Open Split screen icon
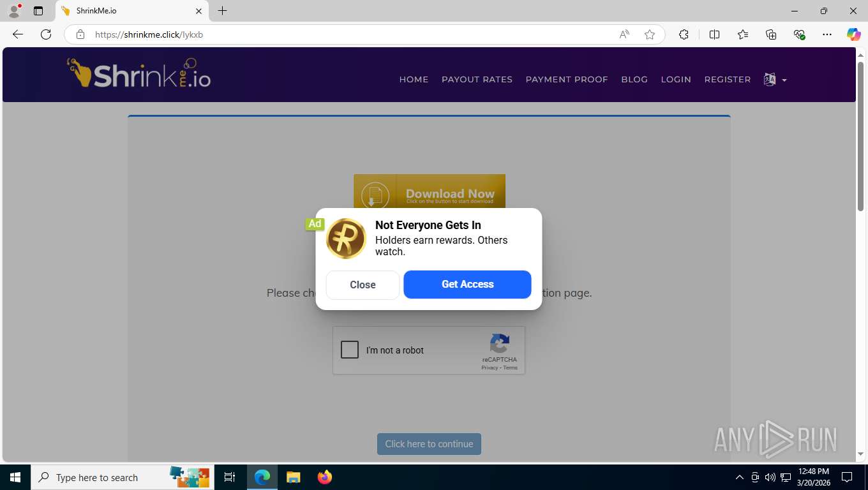 coord(714,34)
